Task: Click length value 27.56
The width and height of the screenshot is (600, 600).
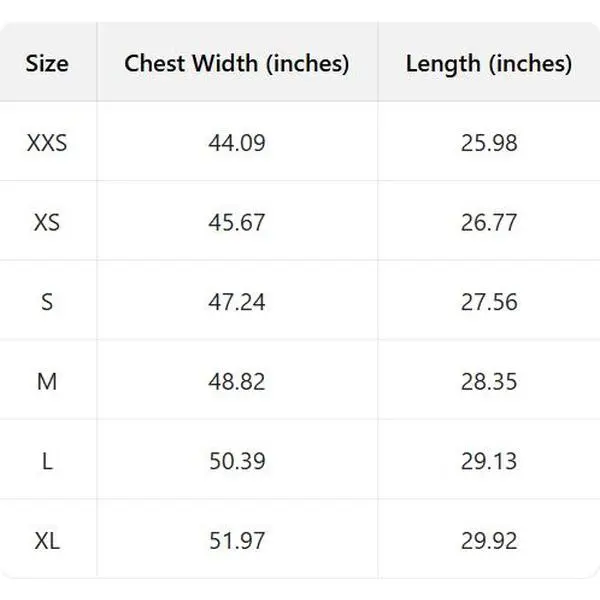Action: pyautogui.click(x=489, y=301)
